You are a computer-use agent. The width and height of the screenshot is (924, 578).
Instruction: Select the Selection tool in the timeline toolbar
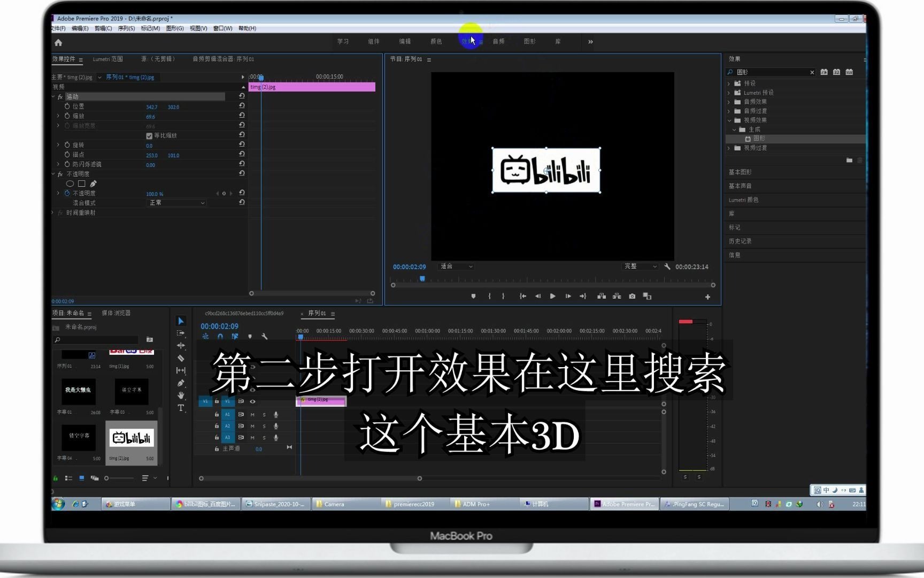[181, 321]
